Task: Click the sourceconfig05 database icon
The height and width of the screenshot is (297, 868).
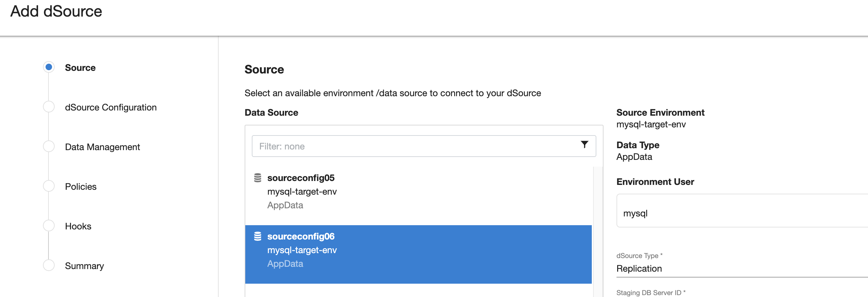Action: tap(257, 178)
